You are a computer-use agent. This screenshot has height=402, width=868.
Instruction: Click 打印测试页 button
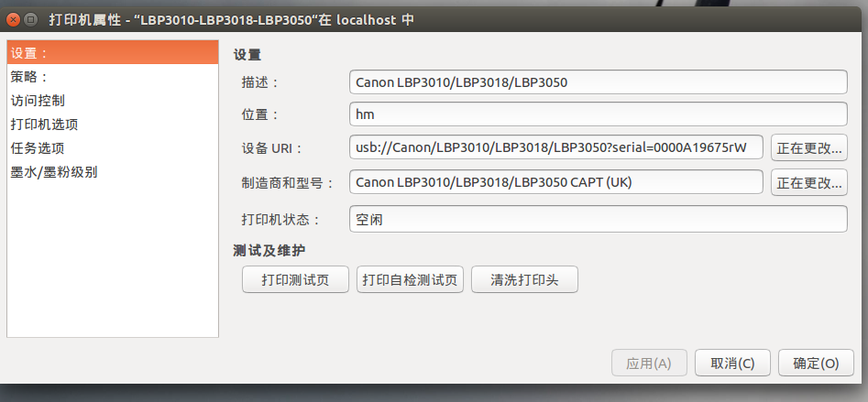tap(296, 280)
